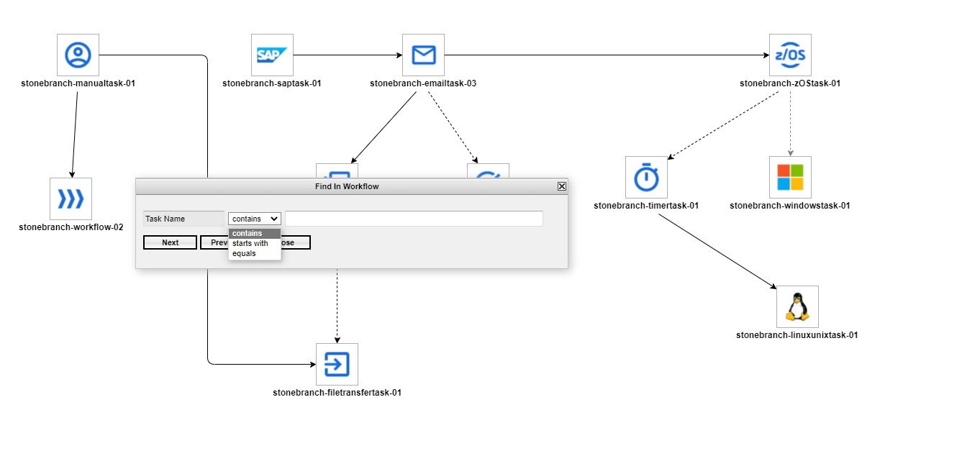
Task: Choose 'contains' from the dropdown list
Action: coord(247,233)
